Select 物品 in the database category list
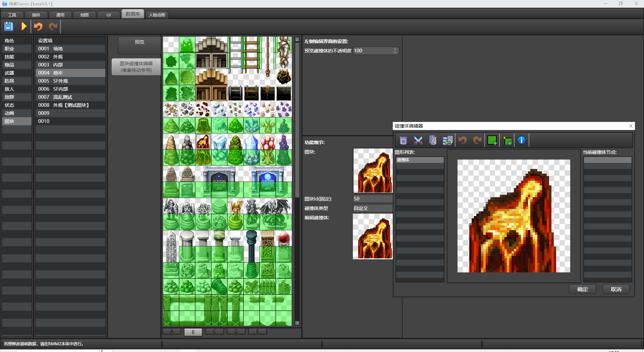644x352 pixels. click(x=17, y=65)
